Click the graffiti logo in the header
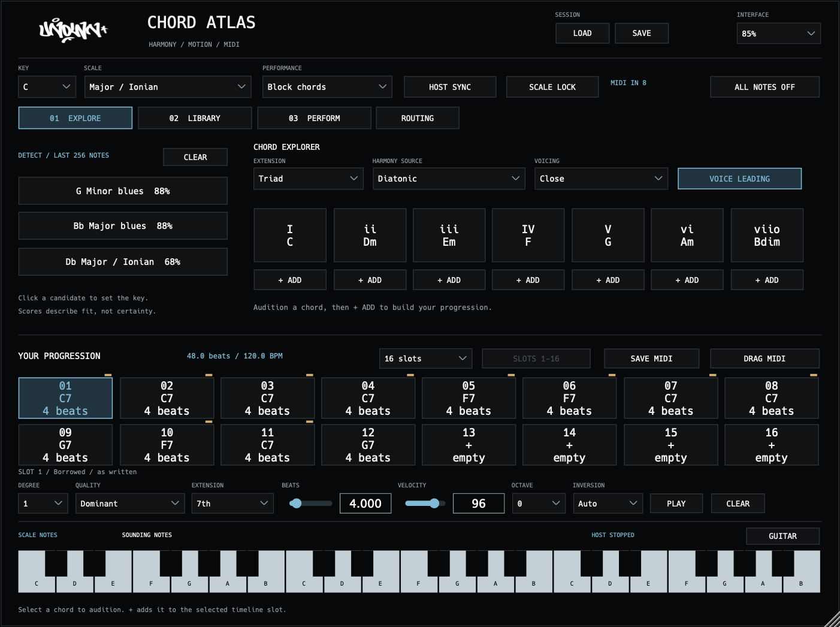Image resolution: width=840 pixels, height=627 pixels. [x=73, y=30]
